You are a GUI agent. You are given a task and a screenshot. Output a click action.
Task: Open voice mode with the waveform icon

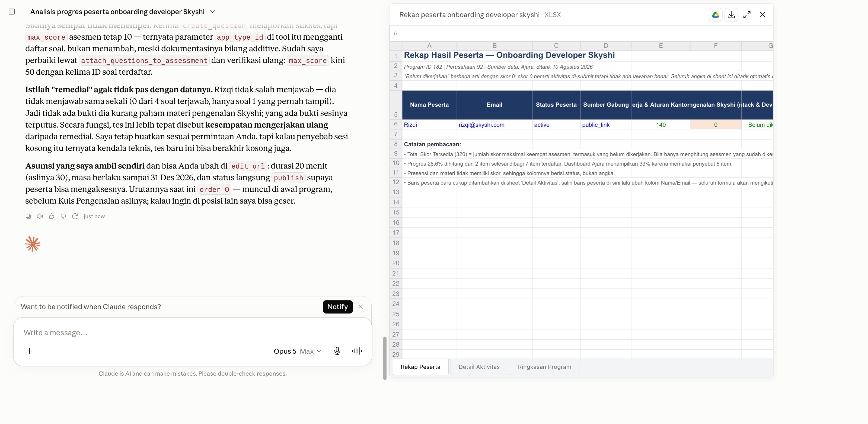[357, 351]
